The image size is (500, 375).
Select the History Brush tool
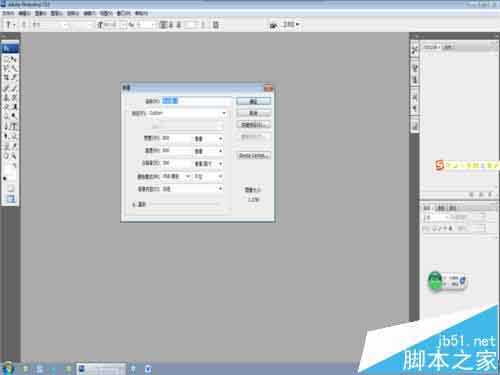point(14,98)
